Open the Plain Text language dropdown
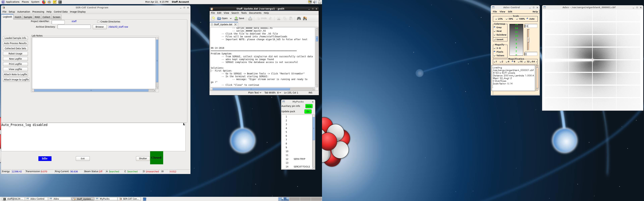 (x=255, y=93)
